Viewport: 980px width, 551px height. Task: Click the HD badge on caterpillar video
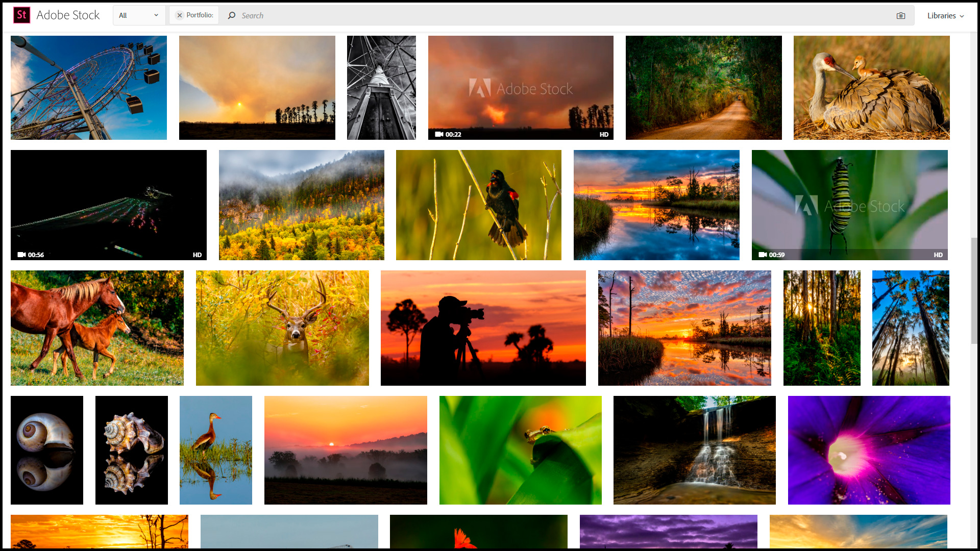point(939,254)
